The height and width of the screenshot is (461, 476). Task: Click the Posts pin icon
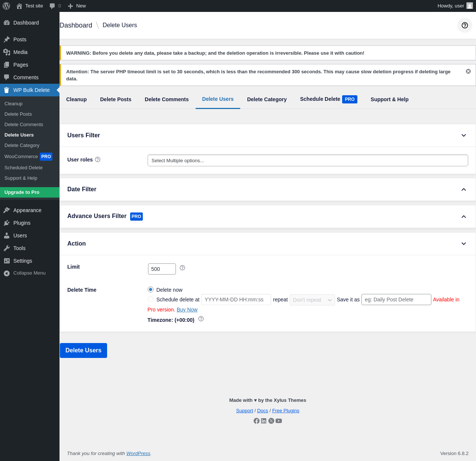[x=7, y=39]
